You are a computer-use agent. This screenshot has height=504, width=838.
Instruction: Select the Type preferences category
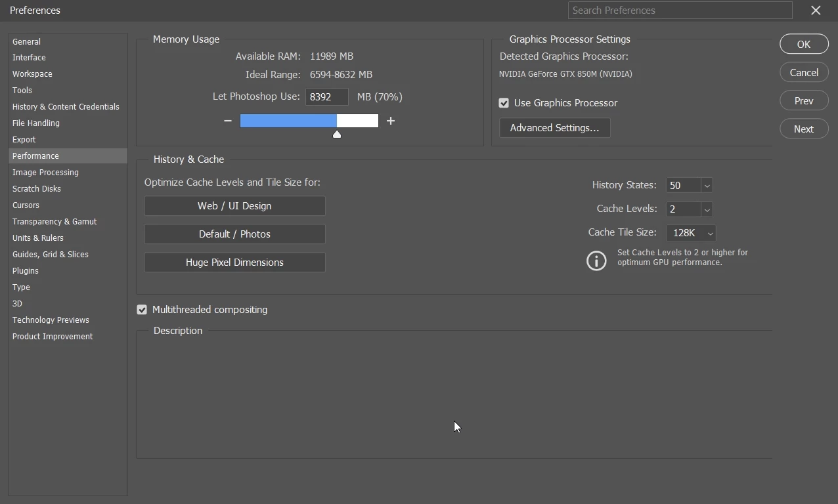pyautogui.click(x=68, y=287)
